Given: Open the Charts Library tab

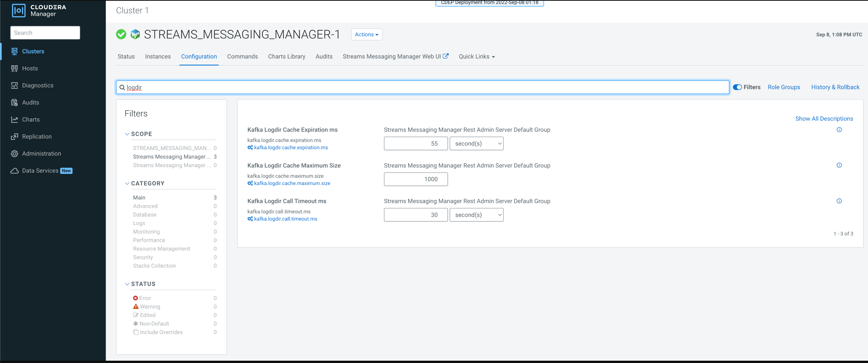Looking at the screenshot, I should [x=286, y=56].
